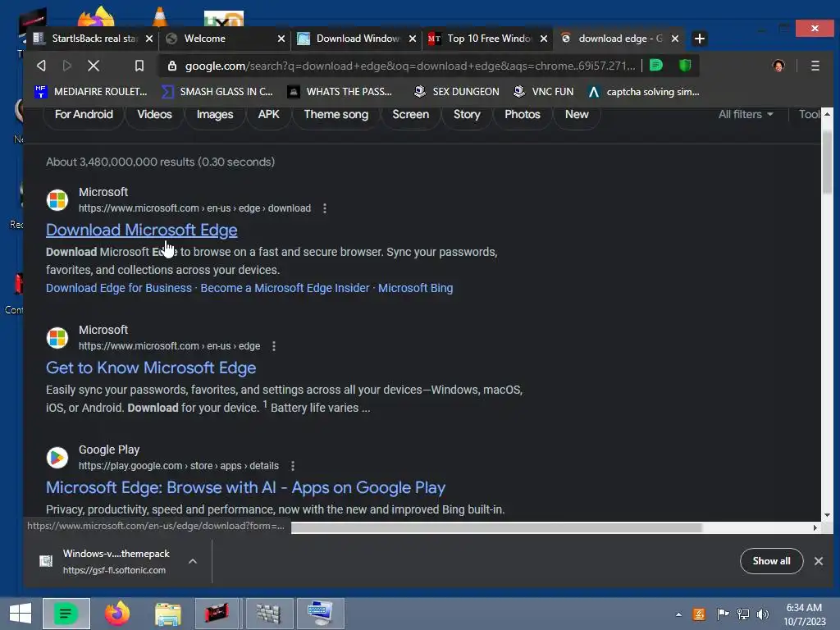Click Show all downloads
The height and width of the screenshot is (630, 840).
click(771, 561)
